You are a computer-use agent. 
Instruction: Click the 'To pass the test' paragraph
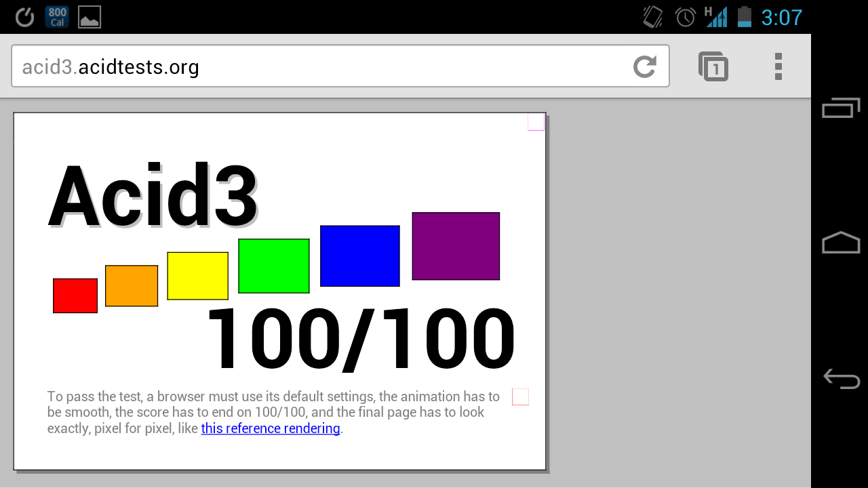(x=274, y=412)
